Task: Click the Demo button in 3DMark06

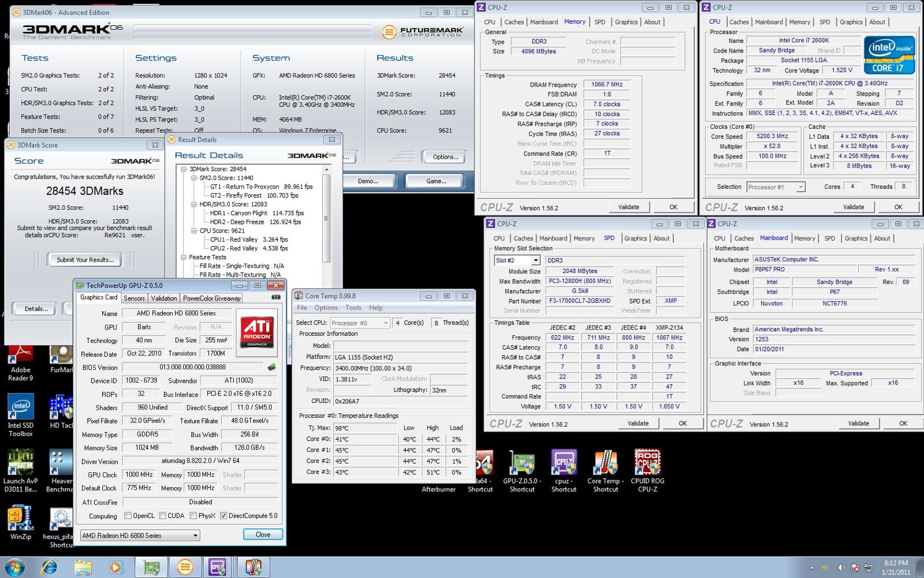Action: point(368,181)
